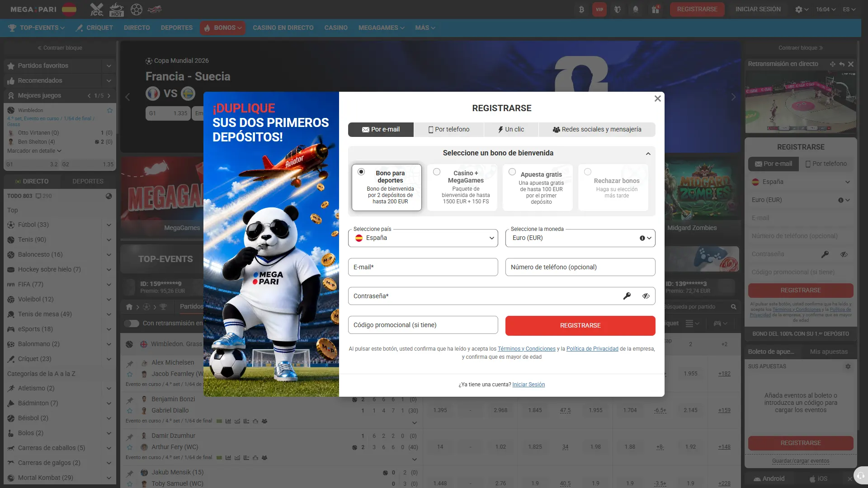Screen dimensions: 868x488
Task: Close the registration dialog
Action: (658, 99)
